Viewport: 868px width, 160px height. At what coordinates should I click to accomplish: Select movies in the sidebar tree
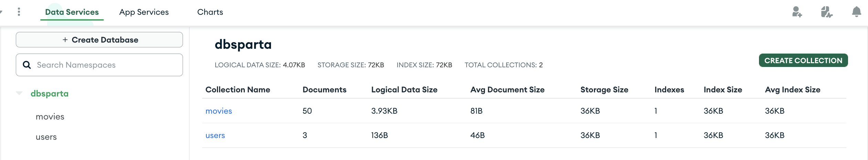50,117
